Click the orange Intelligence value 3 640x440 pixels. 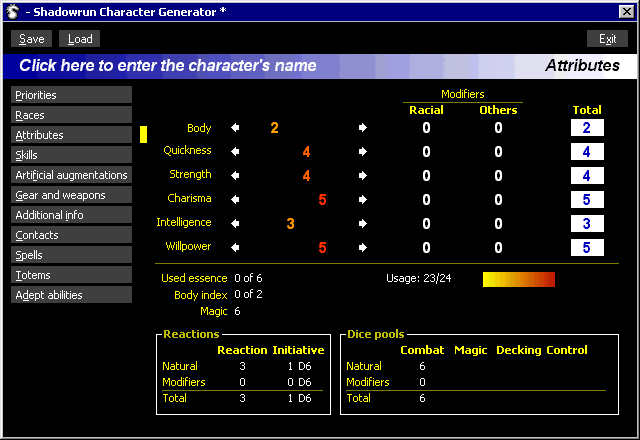[x=290, y=224]
